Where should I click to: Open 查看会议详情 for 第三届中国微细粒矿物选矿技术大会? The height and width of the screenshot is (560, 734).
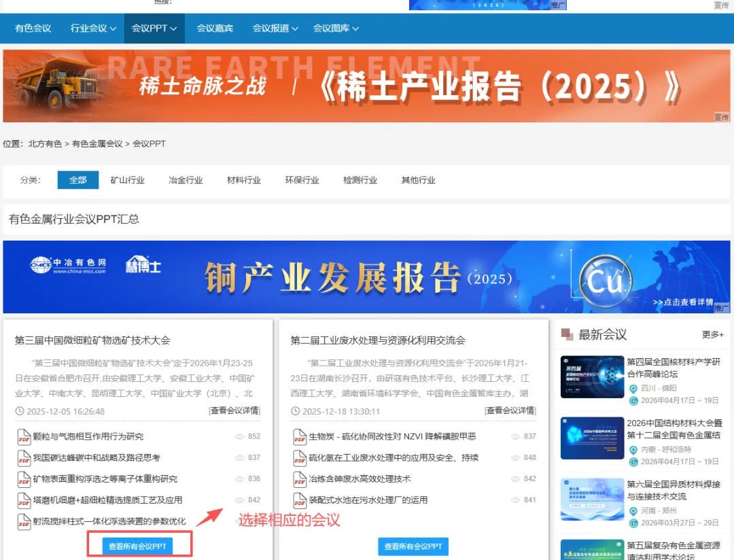point(234,410)
